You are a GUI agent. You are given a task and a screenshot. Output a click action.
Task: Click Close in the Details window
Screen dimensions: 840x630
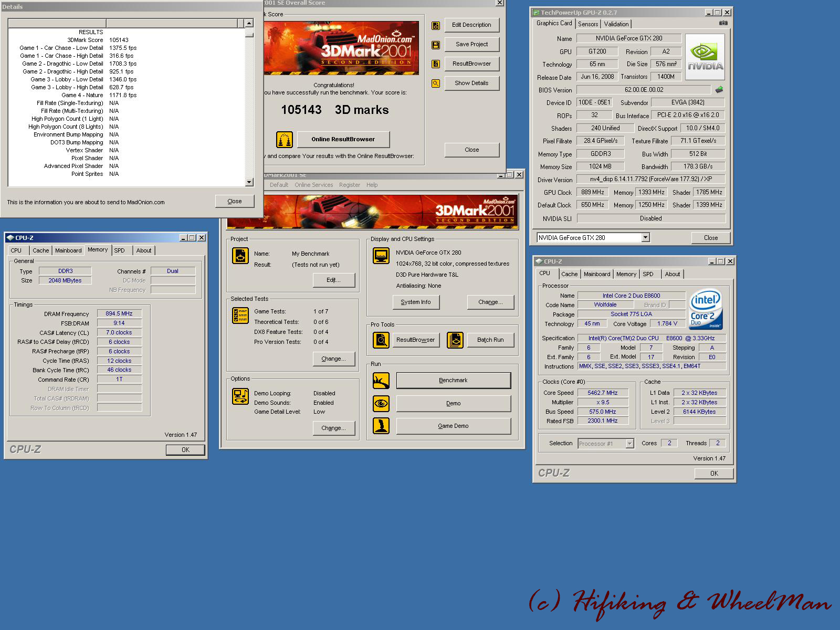235,202
